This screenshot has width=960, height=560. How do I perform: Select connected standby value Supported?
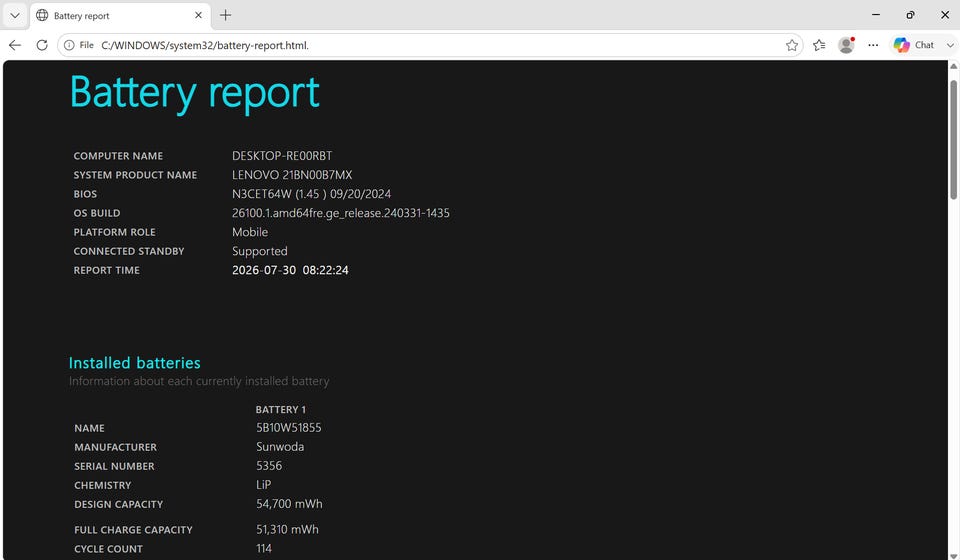[260, 251]
